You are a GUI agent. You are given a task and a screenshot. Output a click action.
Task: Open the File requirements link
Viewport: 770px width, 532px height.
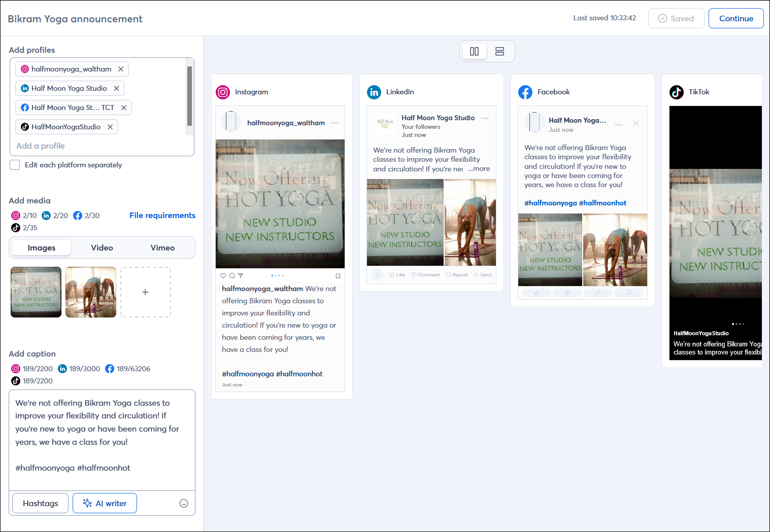click(x=162, y=216)
